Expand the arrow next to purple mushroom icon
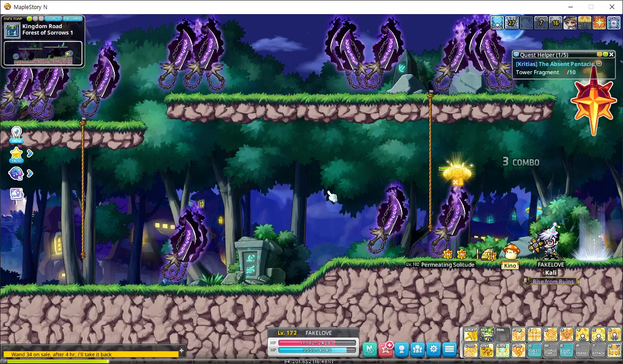The width and height of the screenshot is (623, 364). (x=30, y=173)
